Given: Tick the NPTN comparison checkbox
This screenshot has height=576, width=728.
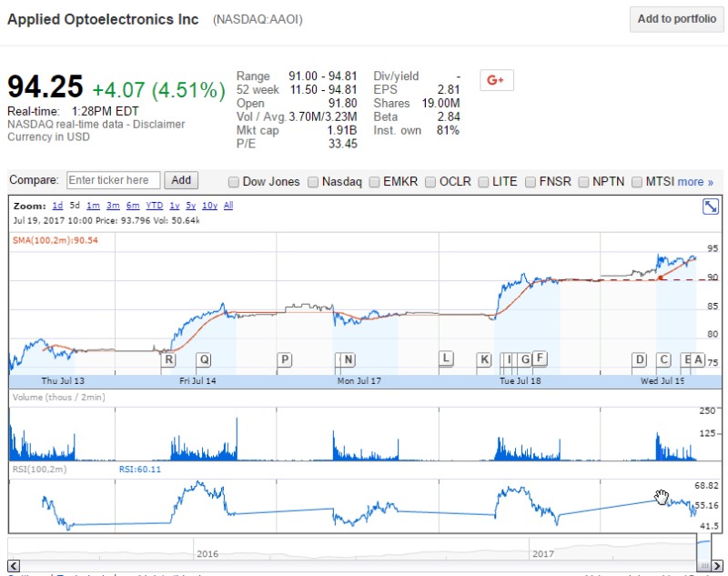Looking at the screenshot, I should pos(583,182).
